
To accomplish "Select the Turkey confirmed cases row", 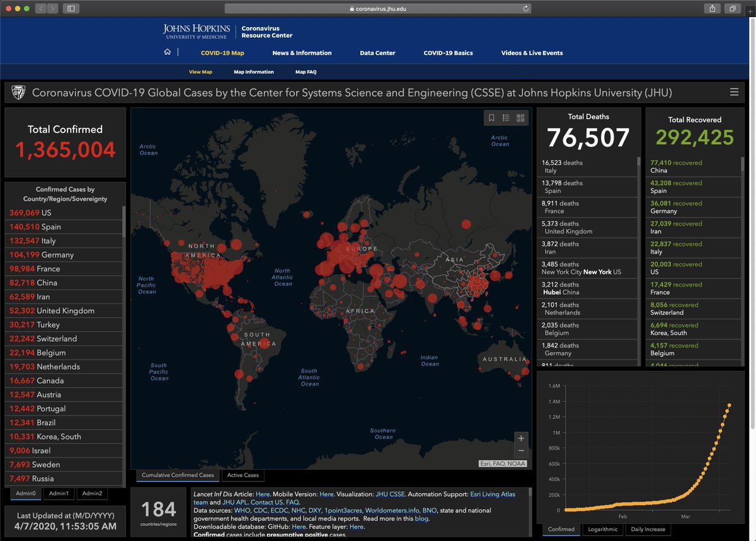I will [x=63, y=324].
